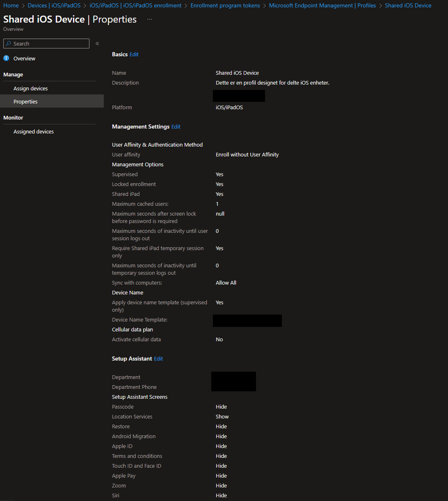Open Enrollment program tokens breadcrumb
Image resolution: width=448 pixels, height=501 pixels.
pyautogui.click(x=225, y=5)
